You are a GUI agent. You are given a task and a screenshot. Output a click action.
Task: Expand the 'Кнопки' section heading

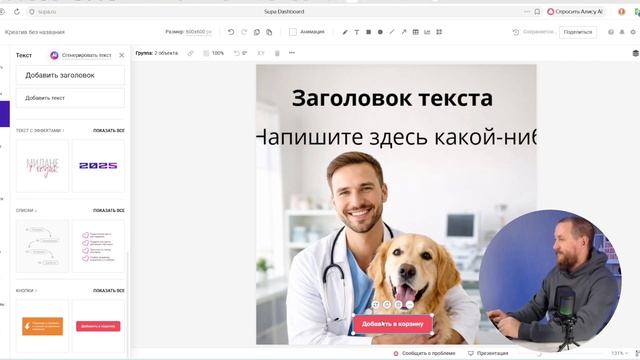tap(26, 291)
